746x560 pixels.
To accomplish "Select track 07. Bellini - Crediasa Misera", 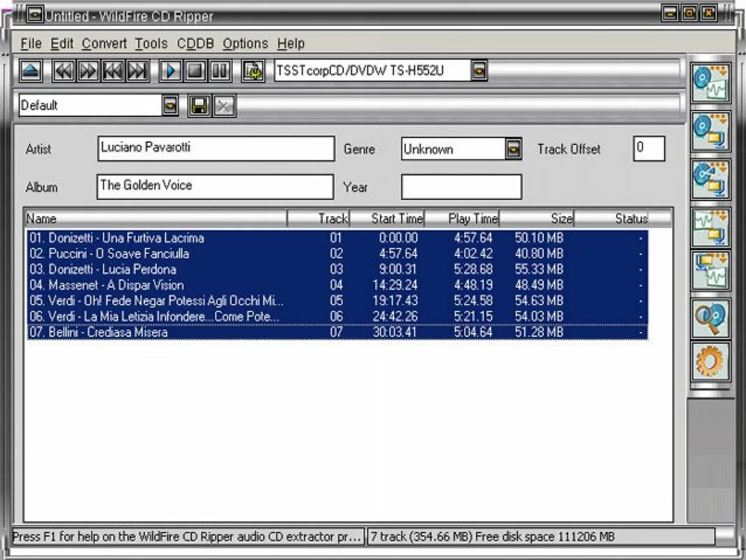I will click(x=337, y=332).
